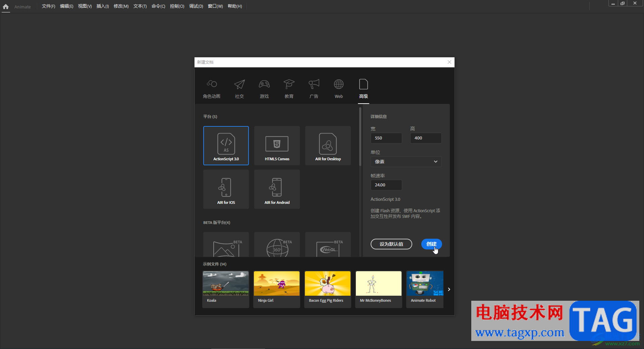
Task: Choose the BETA WebGL platform
Action: (328, 244)
